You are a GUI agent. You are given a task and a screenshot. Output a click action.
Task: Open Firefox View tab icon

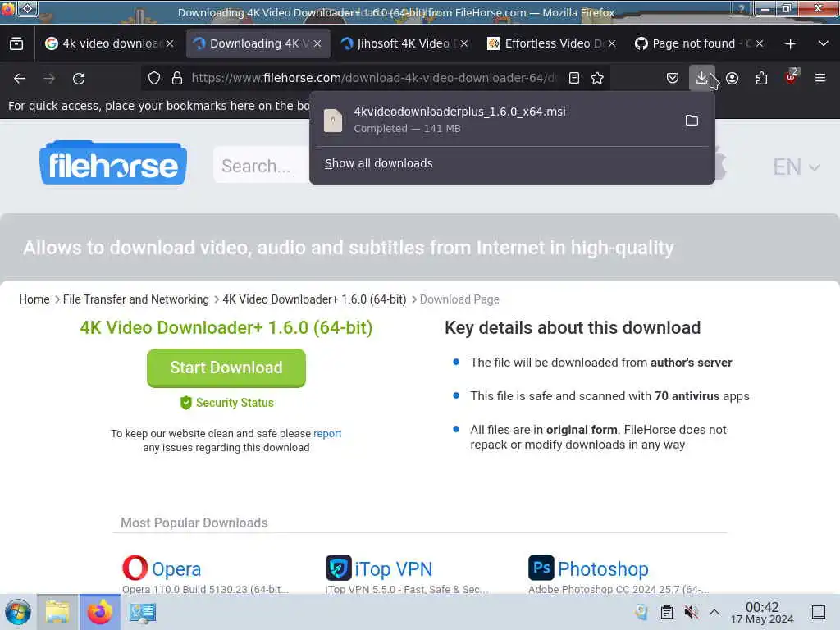click(16, 43)
